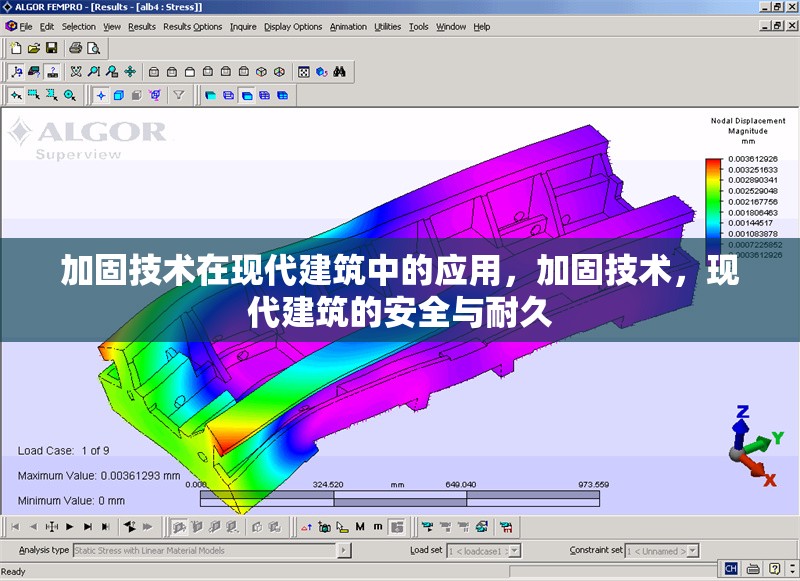Viewport: 800px width, 581px height.
Task: Click "Maximum Value: 0.00361293 mm" text
Action: tap(99, 475)
